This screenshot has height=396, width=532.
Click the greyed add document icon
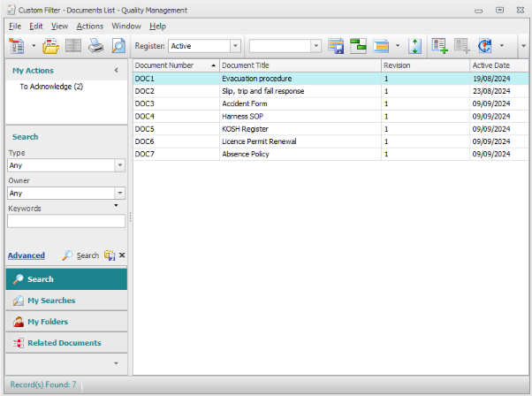coord(462,46)
